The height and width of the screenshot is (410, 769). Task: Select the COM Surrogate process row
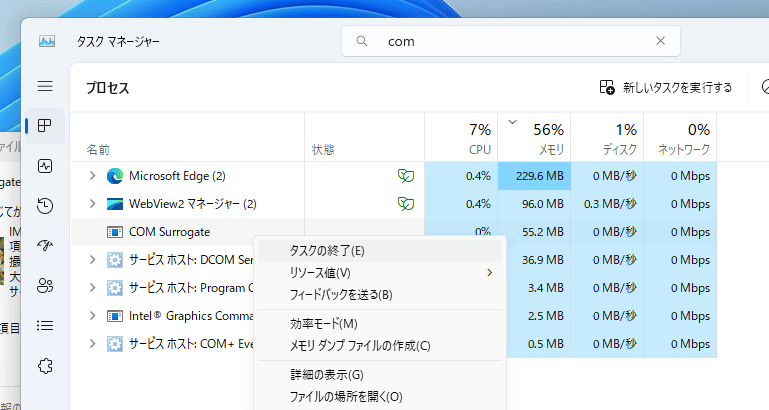[x=170, y=232]
